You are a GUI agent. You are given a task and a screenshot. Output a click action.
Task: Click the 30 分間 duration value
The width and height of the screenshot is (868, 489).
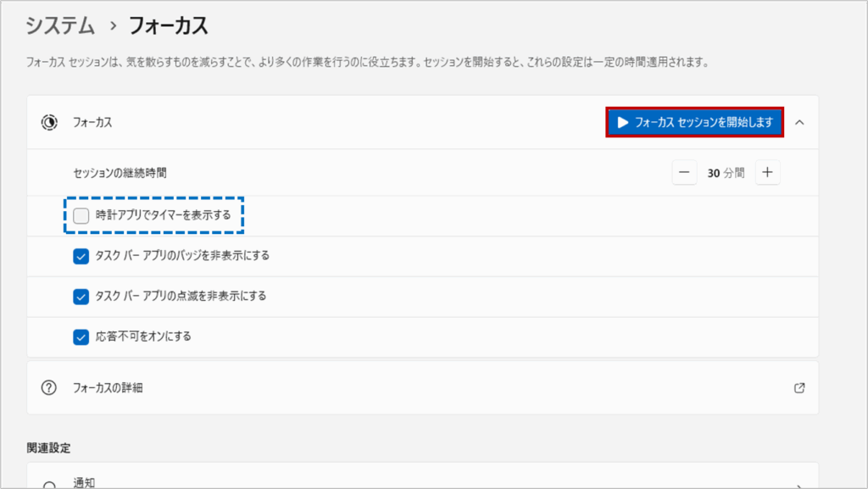point(726,173)
